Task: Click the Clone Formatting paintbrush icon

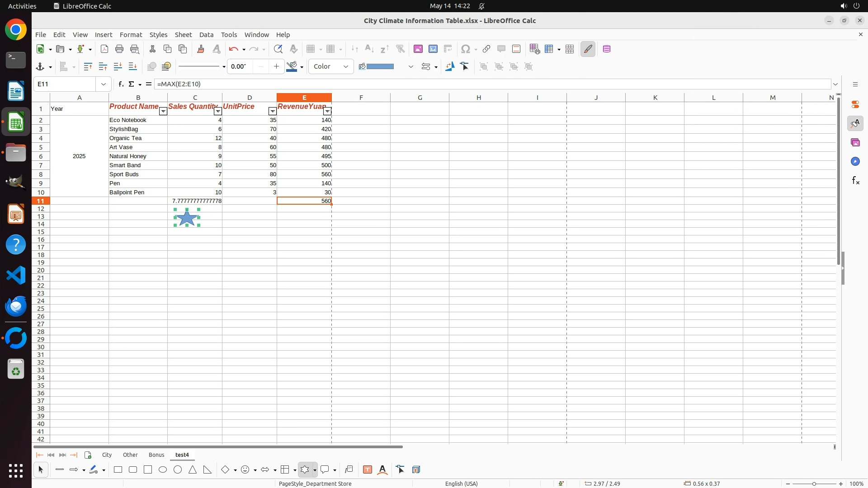Action: point(201,49)
